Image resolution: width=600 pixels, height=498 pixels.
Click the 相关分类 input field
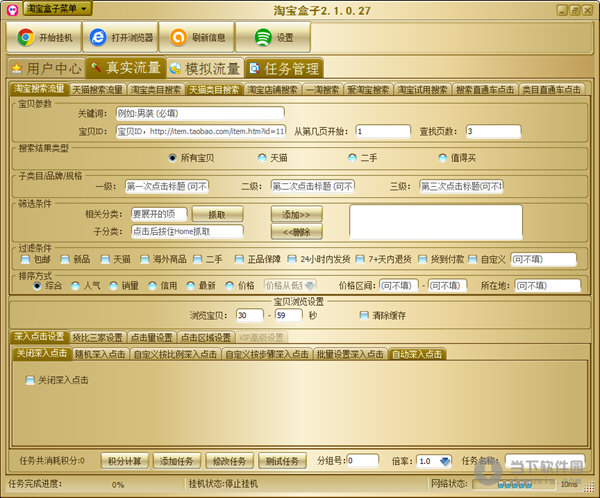tap(159, 214)
